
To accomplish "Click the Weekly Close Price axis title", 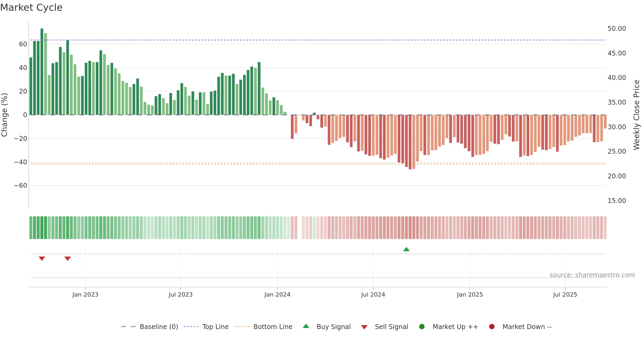I will (x=636, y=115).
